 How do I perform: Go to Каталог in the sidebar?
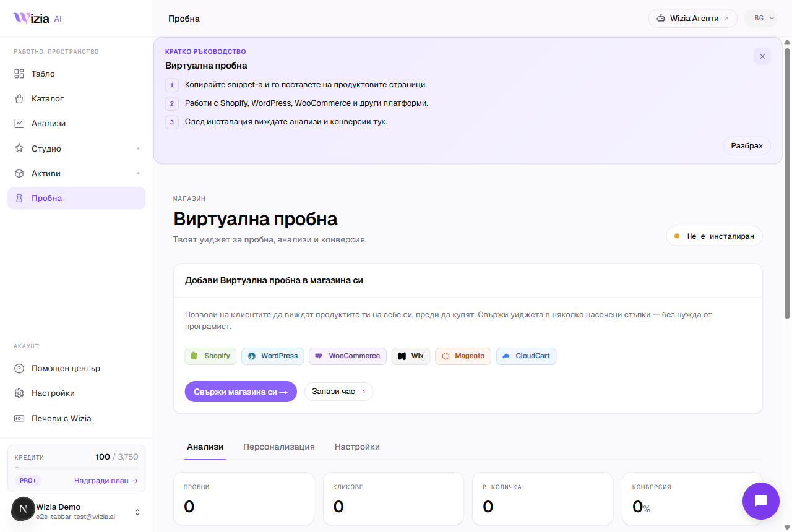[76, 99]
